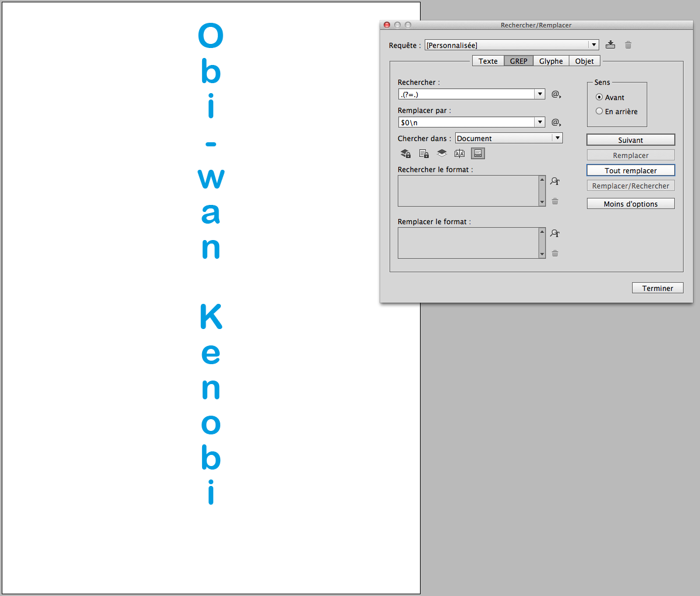Click the Tout remplacer button
Viewport: 700px width, 596px height.
coord(630,170)
